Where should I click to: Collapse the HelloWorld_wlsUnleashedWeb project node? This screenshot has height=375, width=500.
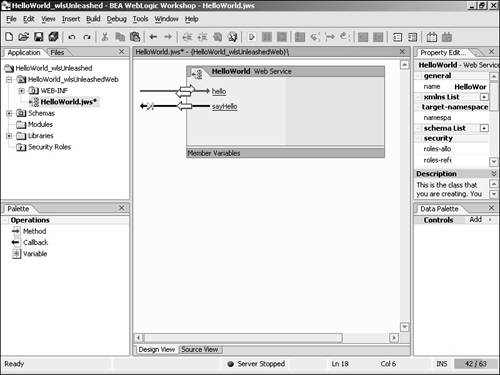(9, 79)
